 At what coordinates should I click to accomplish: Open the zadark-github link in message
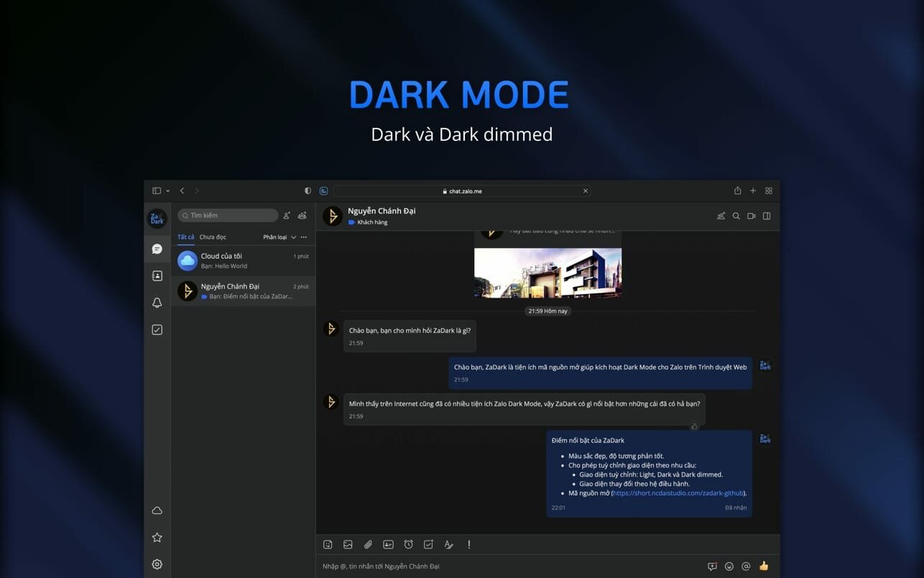coord(678,493)
